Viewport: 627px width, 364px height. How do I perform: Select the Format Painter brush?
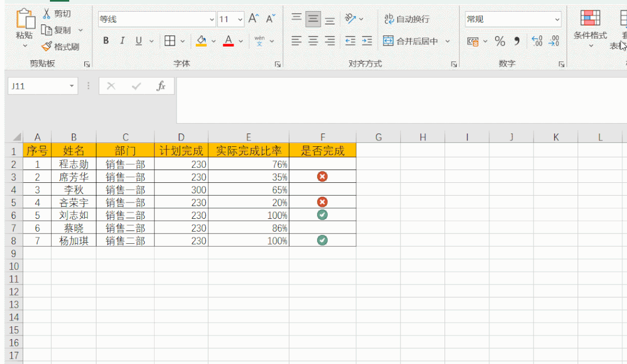click(x=46, y=46)
